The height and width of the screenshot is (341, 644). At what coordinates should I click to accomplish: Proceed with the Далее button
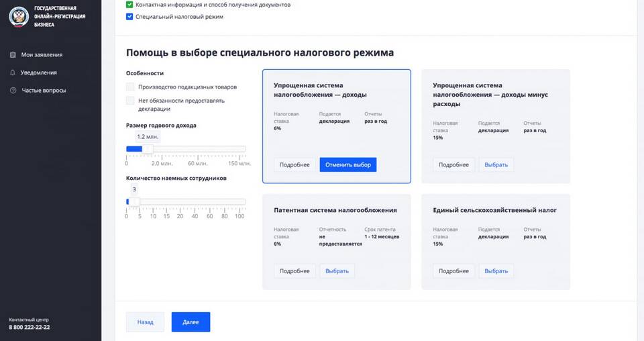pyautogui.click(x=191, y=322)
